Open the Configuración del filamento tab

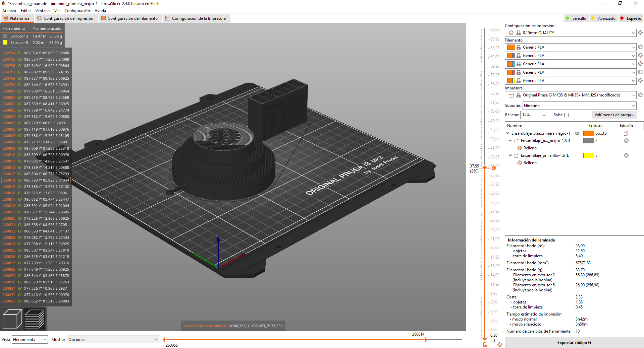[129, 18]
